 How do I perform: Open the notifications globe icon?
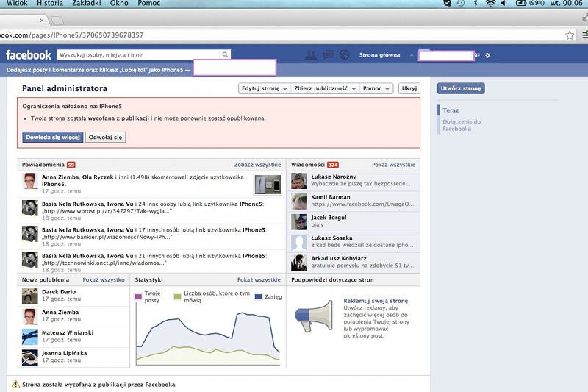(x=345, y=54)
